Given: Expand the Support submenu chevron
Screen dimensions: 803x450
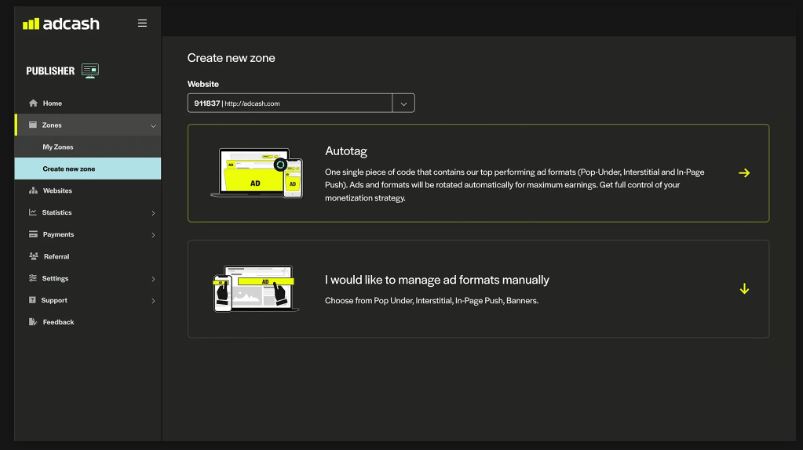Looking at the screenshot, I should 153,301.
